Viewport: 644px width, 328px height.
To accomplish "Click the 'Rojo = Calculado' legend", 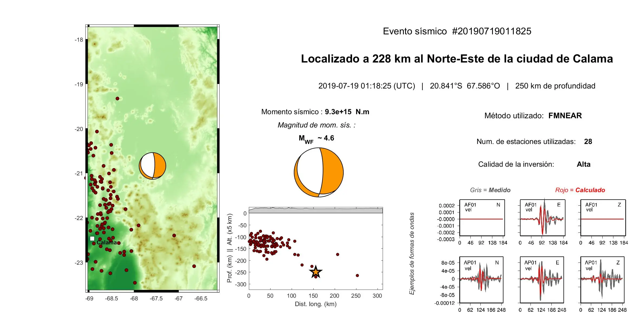I will (580, 190).
